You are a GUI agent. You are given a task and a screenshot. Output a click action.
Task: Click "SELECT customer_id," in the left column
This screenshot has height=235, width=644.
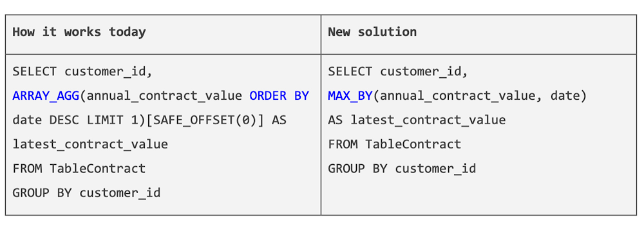[x=82, y=72]
